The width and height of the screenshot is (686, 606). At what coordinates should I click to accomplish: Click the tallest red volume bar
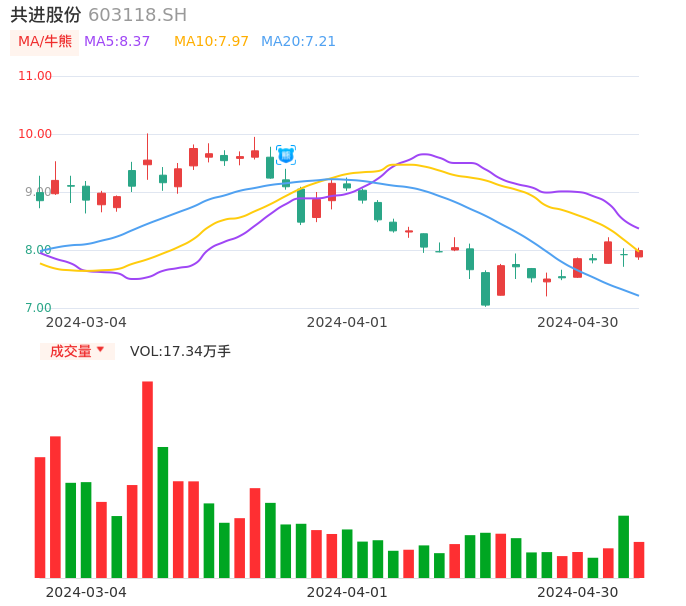[147, 480]
